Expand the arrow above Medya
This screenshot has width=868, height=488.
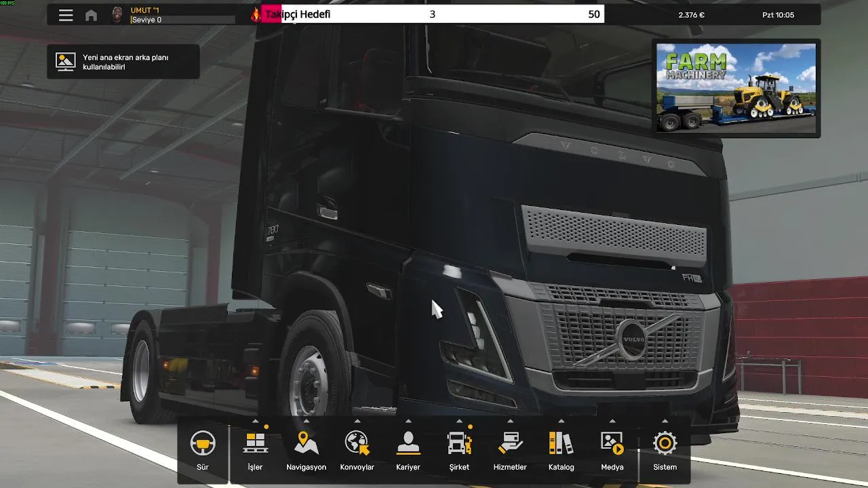click(612, 421)
